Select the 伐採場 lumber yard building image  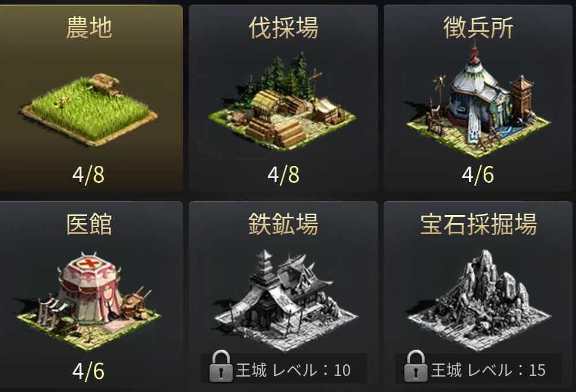282,101
